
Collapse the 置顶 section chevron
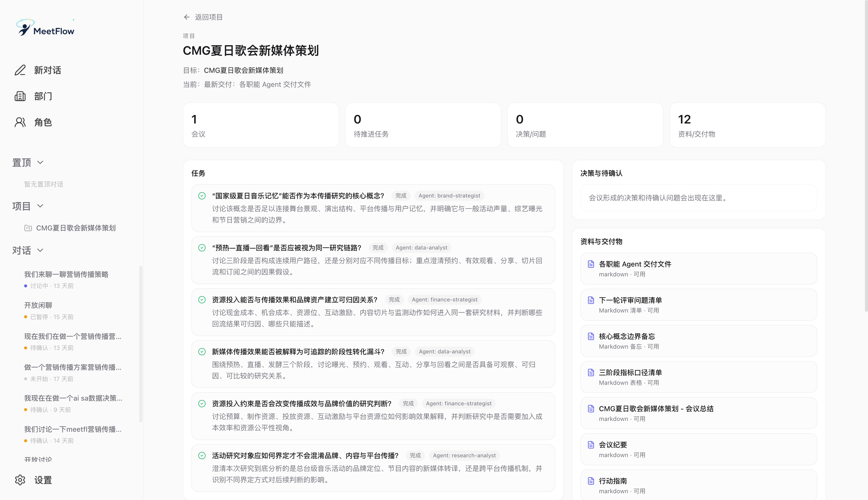pyautogui.click(x=40, y=162)
